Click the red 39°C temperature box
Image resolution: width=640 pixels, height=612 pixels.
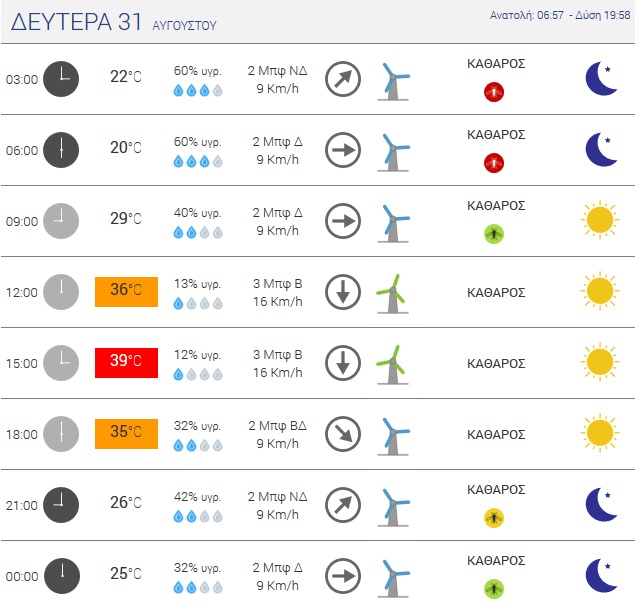tap(127, 363)
